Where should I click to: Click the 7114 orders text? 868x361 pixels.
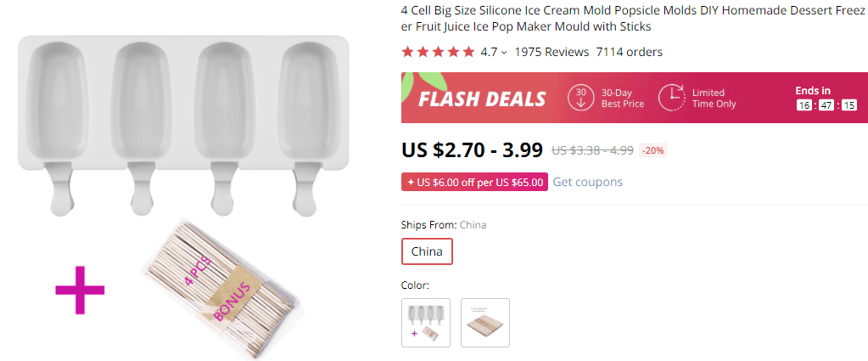coord(630,52)
